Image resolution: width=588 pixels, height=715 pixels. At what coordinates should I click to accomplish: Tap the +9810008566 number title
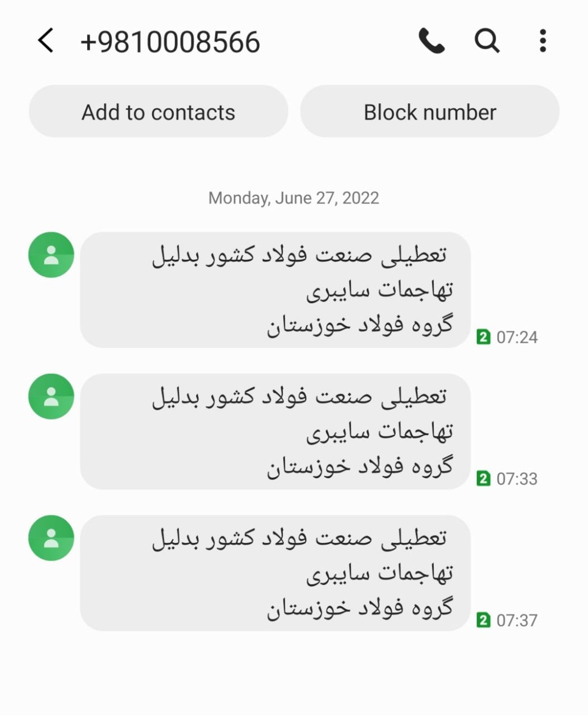point(170,42)
